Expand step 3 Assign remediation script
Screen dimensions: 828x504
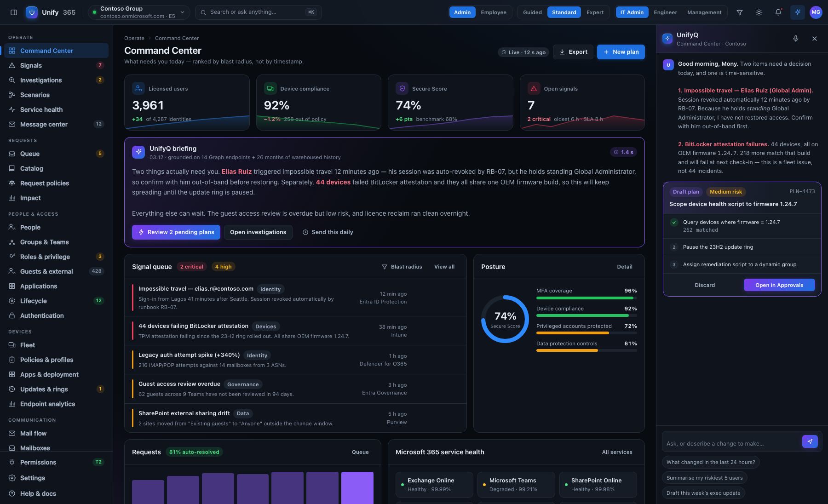click(x=742, y=264)
